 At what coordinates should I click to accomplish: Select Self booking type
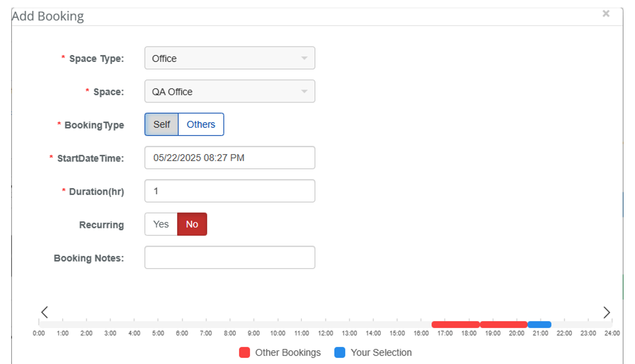coord(161,124)
